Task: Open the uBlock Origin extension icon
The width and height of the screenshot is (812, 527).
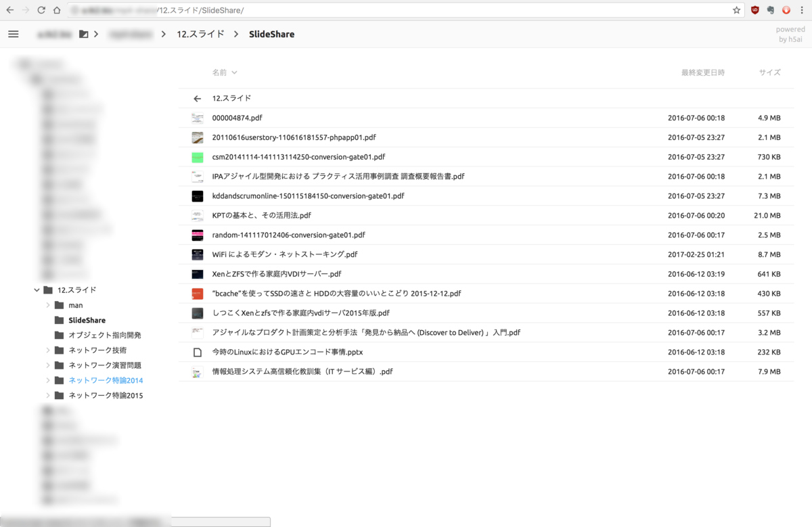Action: coord(755,10)
